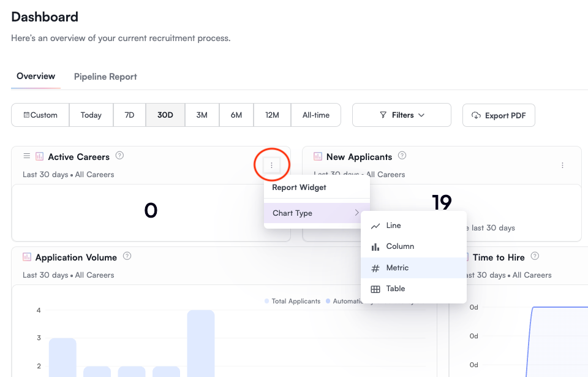The height and width of the screenshot is (377, 588).
Task: Toggle Total Applicants legend series
Action: (x=292, y=301)
